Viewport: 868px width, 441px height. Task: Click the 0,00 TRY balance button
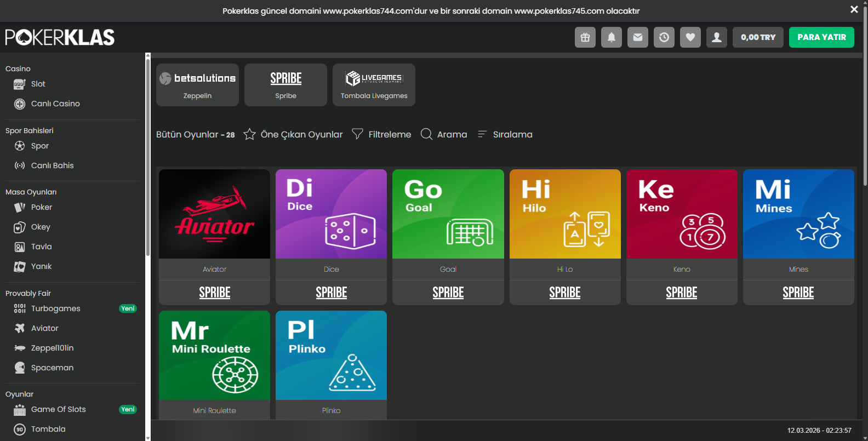758,37
